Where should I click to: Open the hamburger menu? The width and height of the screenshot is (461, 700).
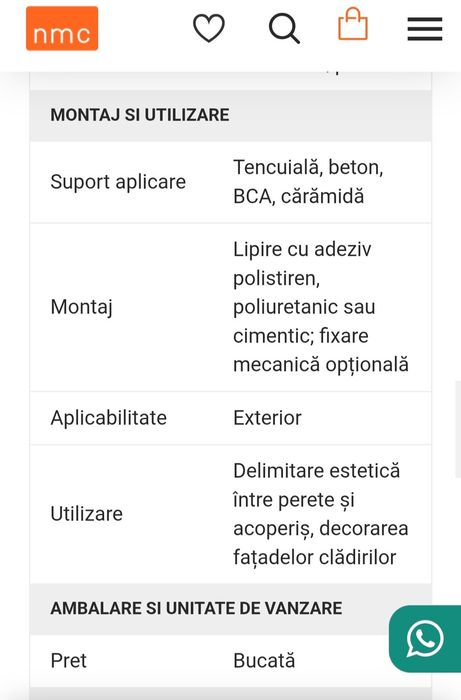tap(425, 29)
